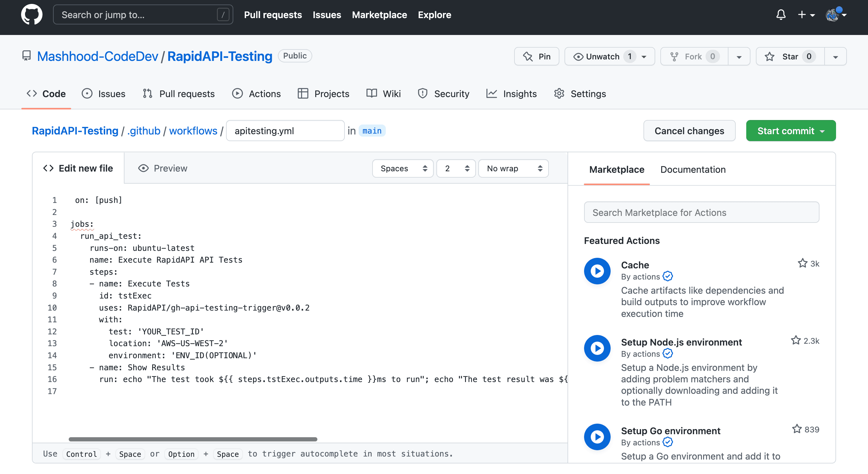This screenshot has height=474, width=868.
Task: Expand the Star lists dropdown
Action: click(835, 56)
